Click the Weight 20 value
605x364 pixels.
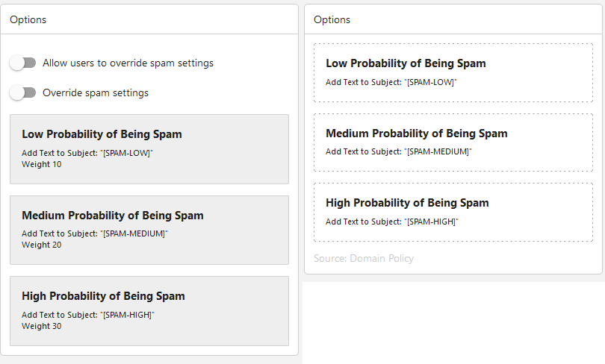click(x=42, y=245)
